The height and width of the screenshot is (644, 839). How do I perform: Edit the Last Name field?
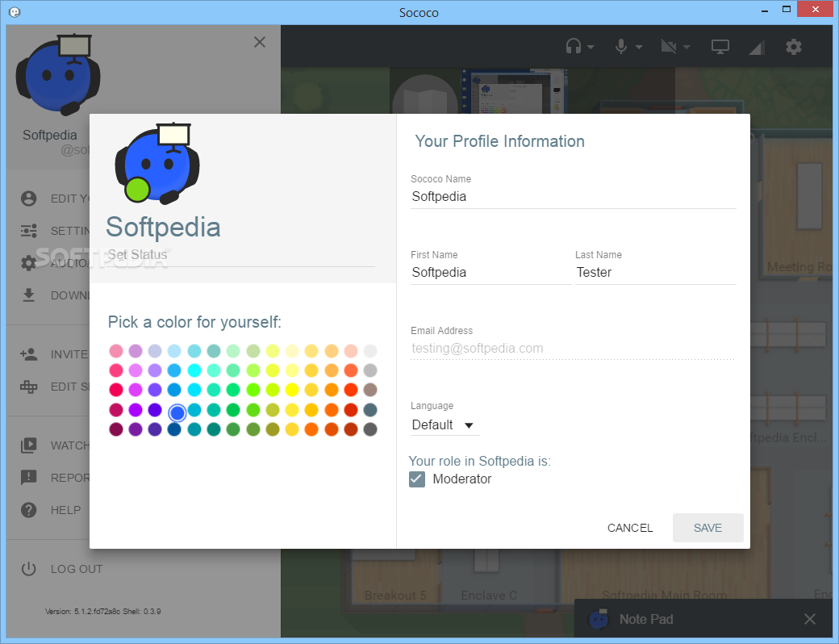tap(655, 273)
